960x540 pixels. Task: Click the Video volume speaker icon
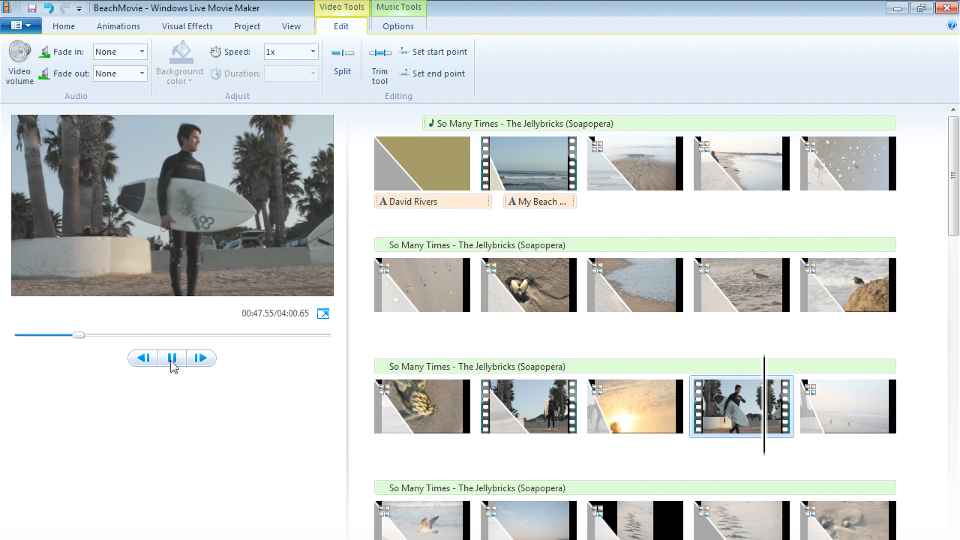pyautogui.click(x=20, y=53)
